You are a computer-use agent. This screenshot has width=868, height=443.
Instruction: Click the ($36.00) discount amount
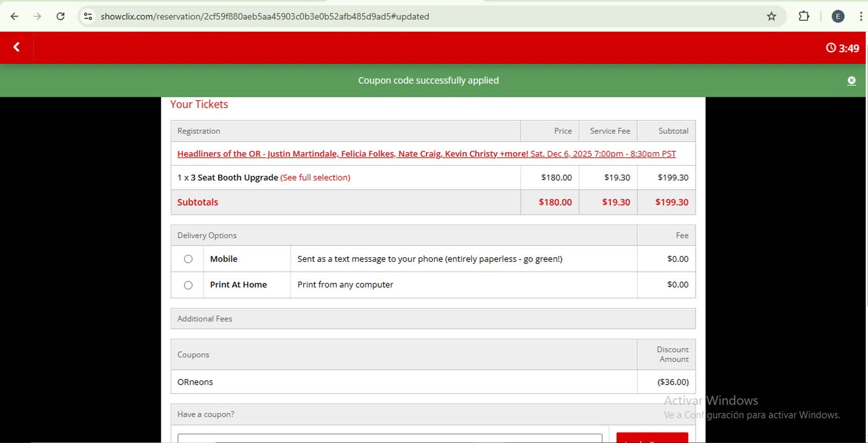coord(673,382)
